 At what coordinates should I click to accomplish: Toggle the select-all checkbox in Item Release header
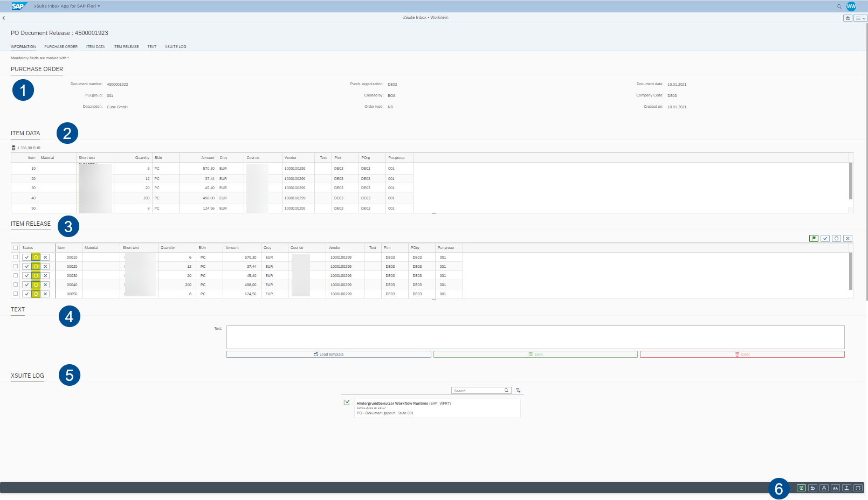tap(16, 247)
